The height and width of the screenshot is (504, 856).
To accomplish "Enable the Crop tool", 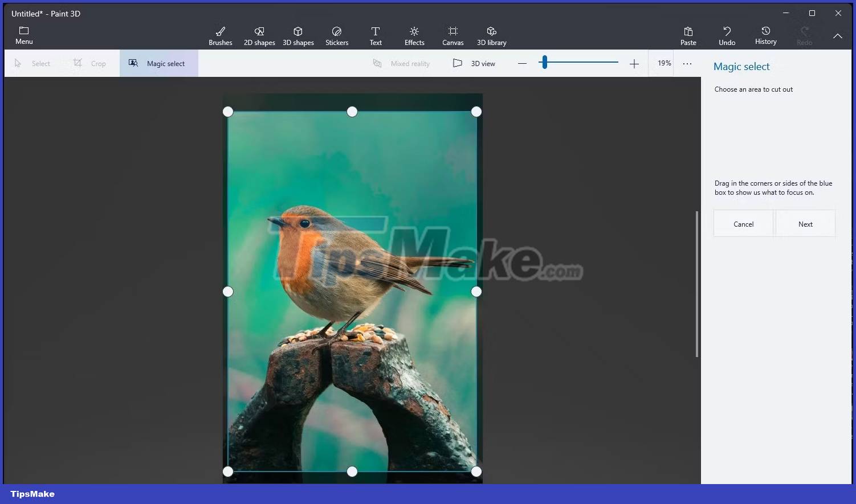I will pos(90,63).
